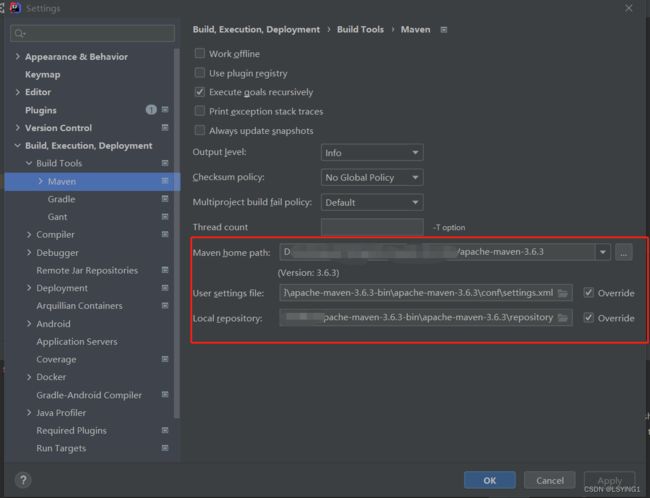Open Maven home path dropdown arrow
Viewport: 650px width, 498px height.
(x=603, y=252)
